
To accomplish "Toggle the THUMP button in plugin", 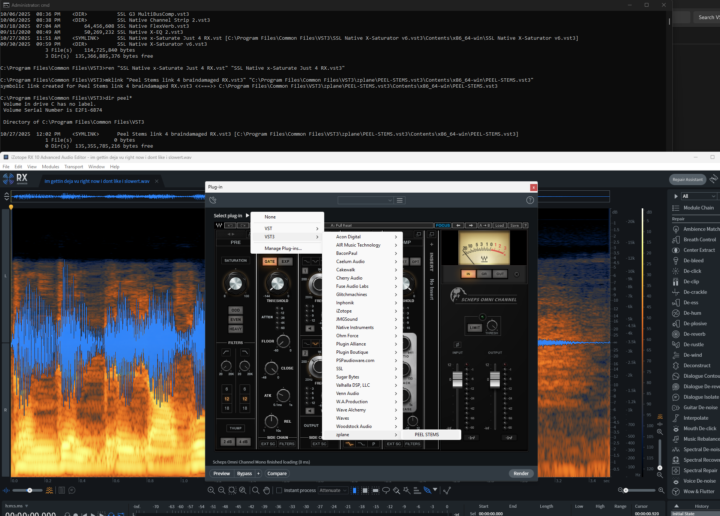I will [x=236, y=428].
